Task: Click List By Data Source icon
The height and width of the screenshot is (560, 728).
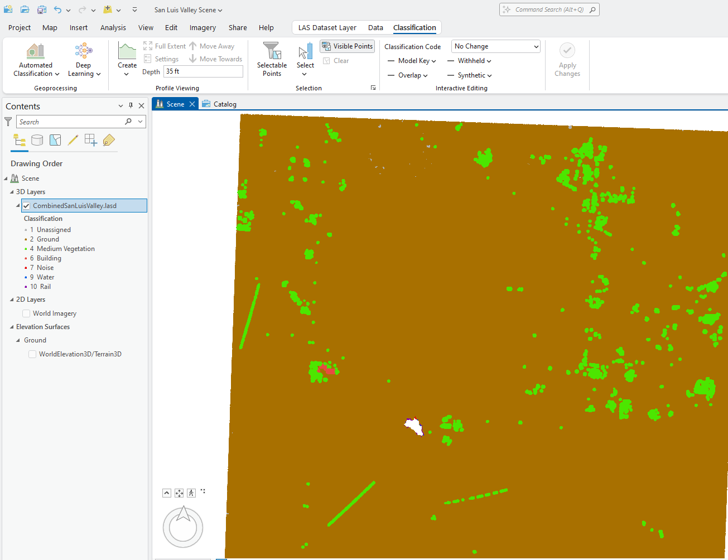Action: (x=37, y=140)
